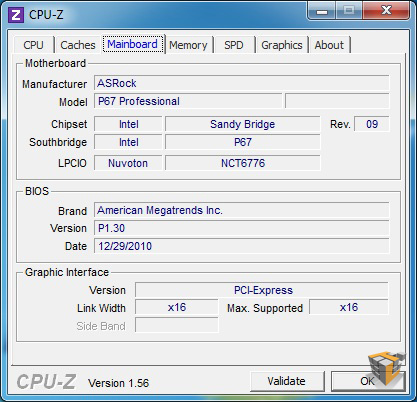The height and width of the screenshot is (402, 417).
Task: Open the SPD tab
Action: [234, 45]
